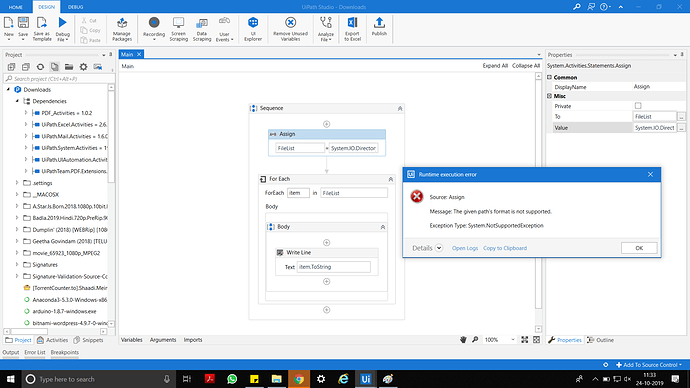
Task: Click Export to Excel icon
Action: coord(352,29)
